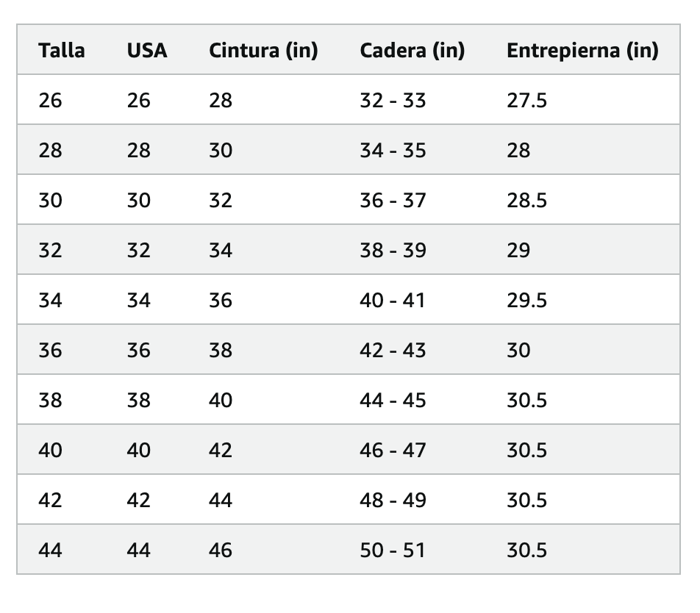Click Talla value 44 in last row
Viewport: 700px width, 613px height.
point(50,550)
